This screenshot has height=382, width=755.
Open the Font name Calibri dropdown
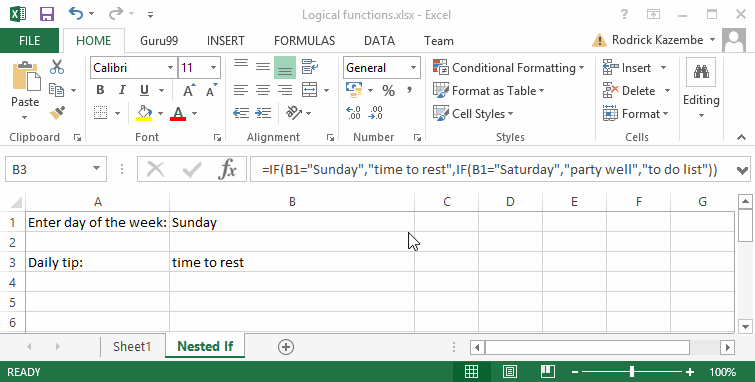click(170, 68)
